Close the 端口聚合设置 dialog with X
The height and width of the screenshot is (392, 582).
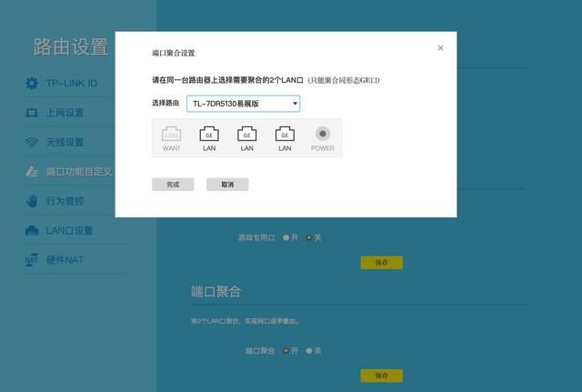(440, 48)
